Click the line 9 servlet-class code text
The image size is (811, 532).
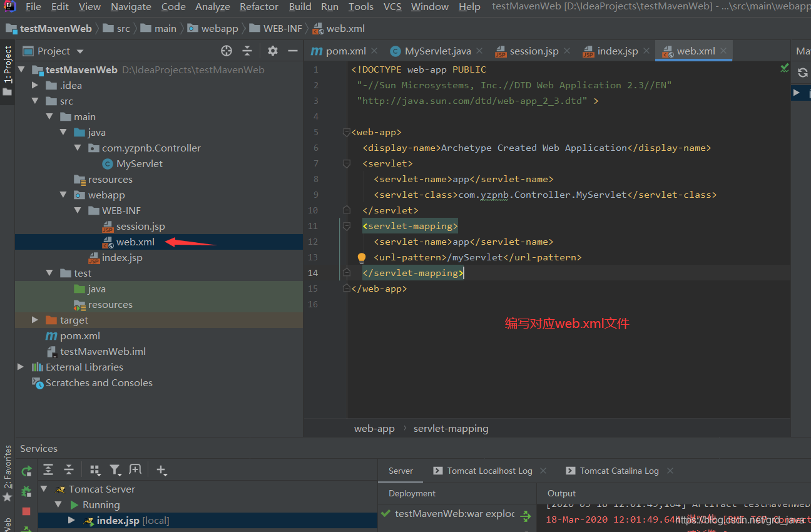point(545,195)
